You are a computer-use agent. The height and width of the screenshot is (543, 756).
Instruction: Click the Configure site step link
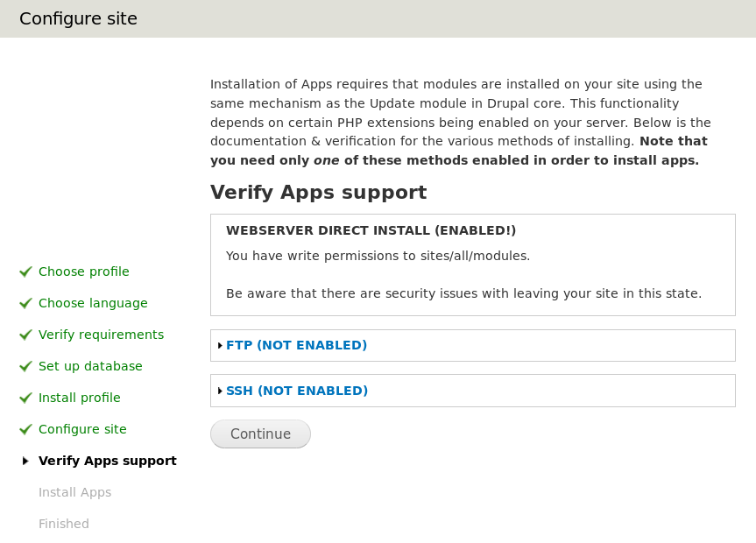click(x=82, y=429)
